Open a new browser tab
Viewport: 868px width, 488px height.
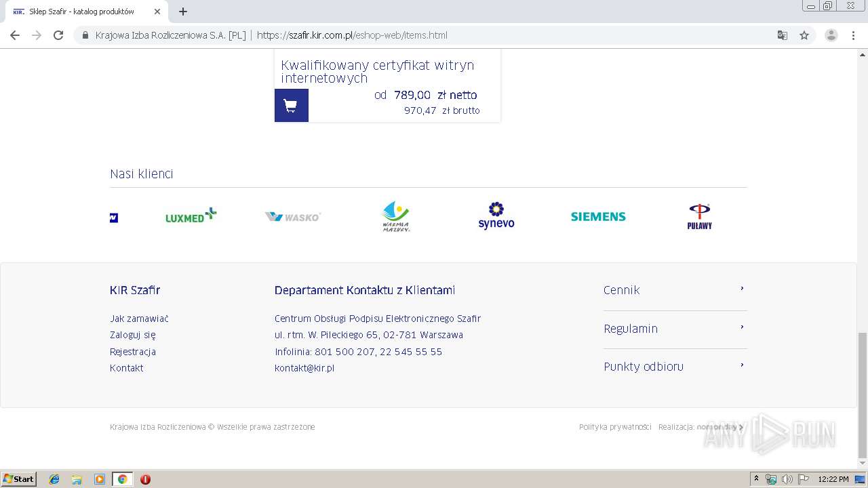(x=183, y=12)
